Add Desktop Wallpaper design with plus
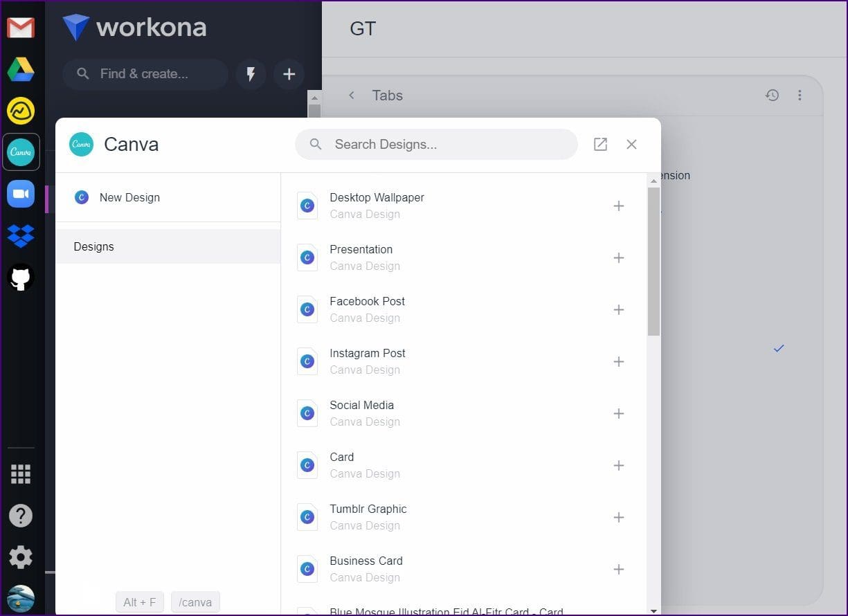 [619, 206]
